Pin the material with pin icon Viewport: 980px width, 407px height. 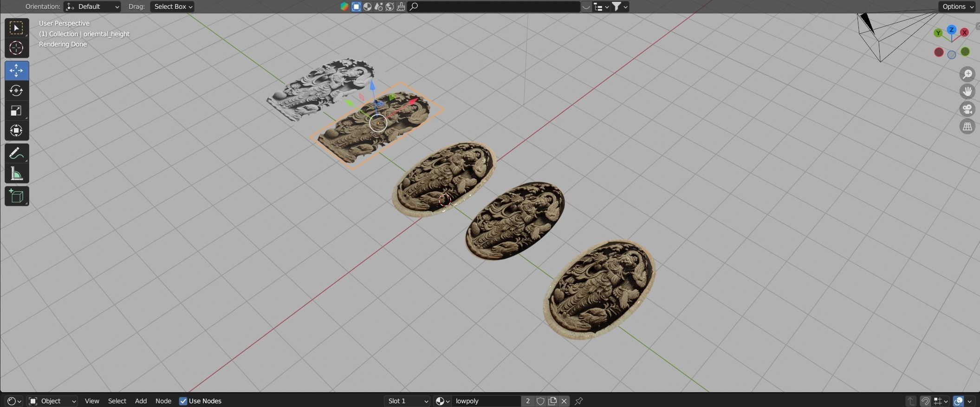click(x=578, y=401)
